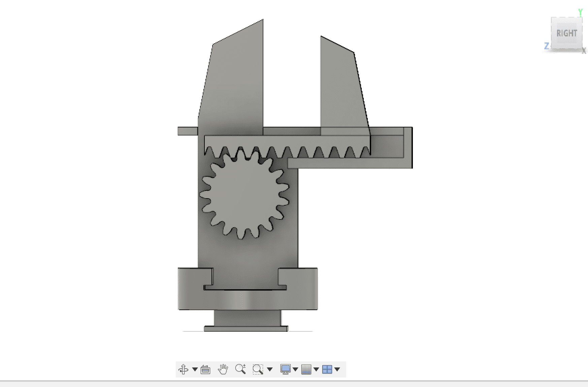Screen dimensions: 588x387
Task: Open the Orbit type dropdown arrow
Action: [x=195, y=369]
